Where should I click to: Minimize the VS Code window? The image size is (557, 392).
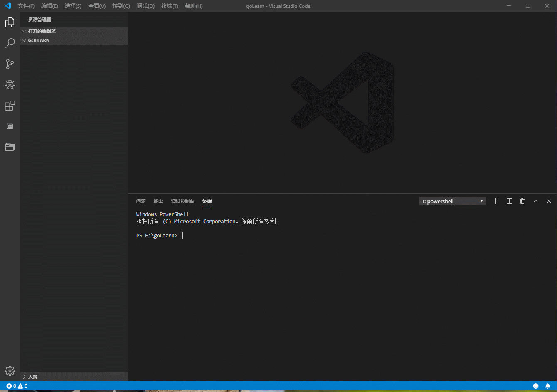509,6
